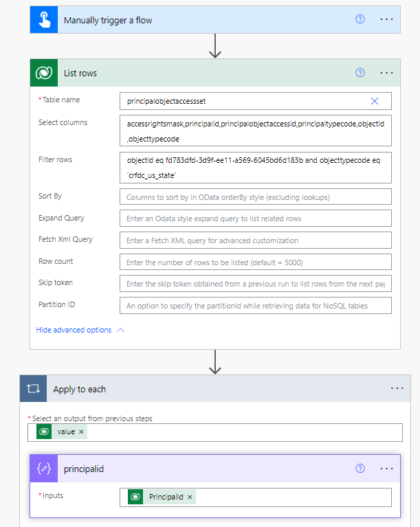
Task: Focus the Expand Query input field
Action: tap(256, 218)
